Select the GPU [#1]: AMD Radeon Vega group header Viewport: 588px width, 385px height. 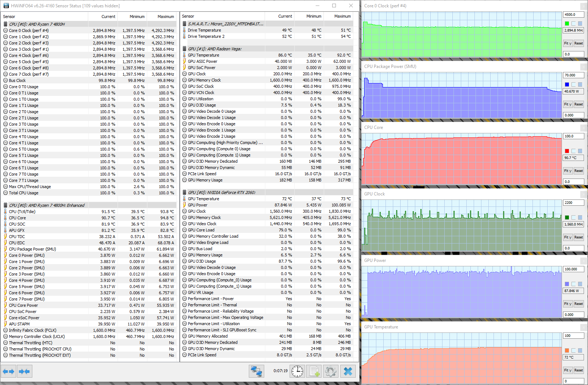click(267, 49)
